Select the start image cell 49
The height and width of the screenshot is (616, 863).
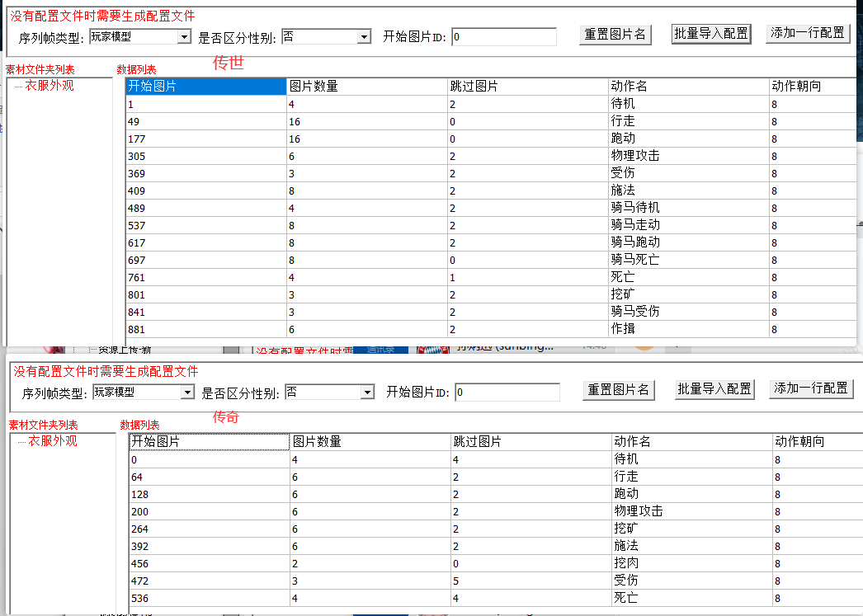[x=206, y=121]
